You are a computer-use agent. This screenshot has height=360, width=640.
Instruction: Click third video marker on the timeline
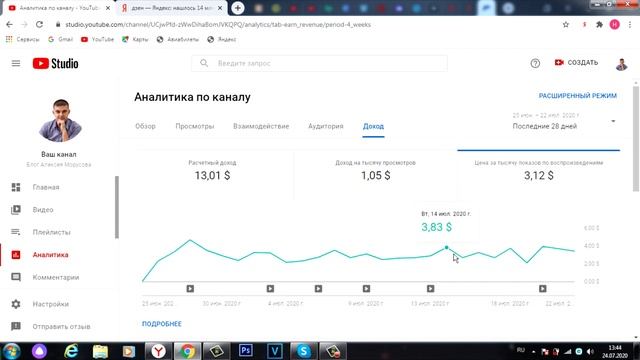[x=318, y=289]
